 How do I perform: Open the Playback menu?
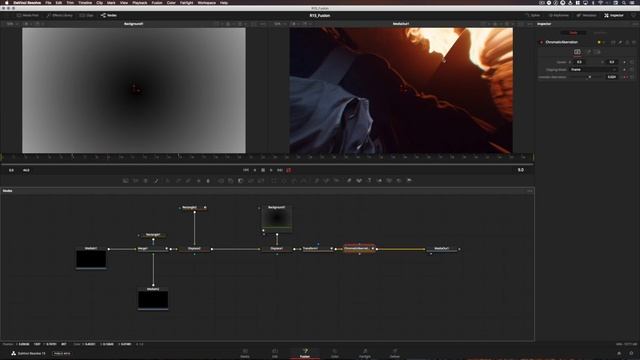tap(140, 2)
